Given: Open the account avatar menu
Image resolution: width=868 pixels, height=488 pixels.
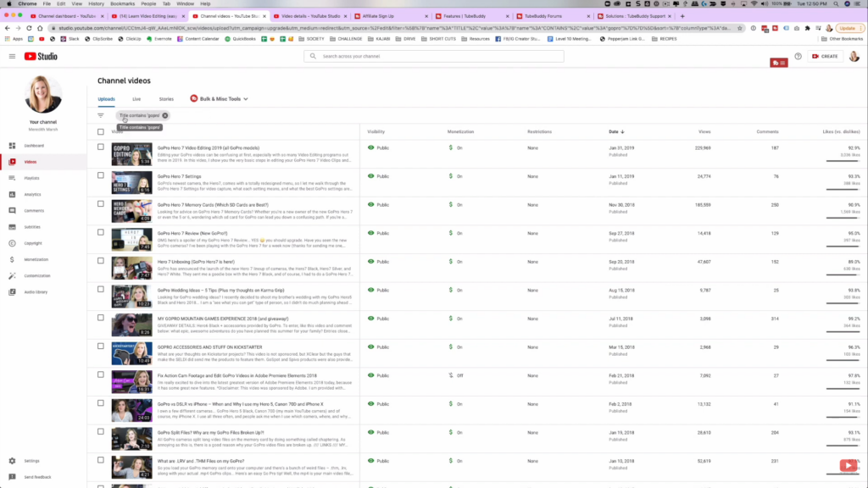Looking at the screenshot, I should click(x=854, y=56).
